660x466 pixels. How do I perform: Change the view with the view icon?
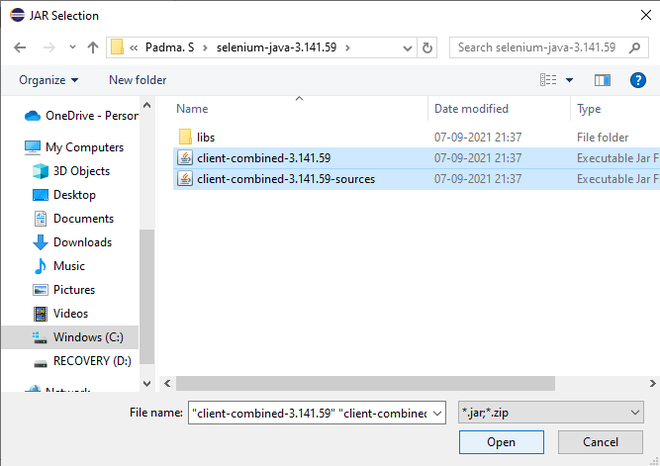tap(548, 80)
